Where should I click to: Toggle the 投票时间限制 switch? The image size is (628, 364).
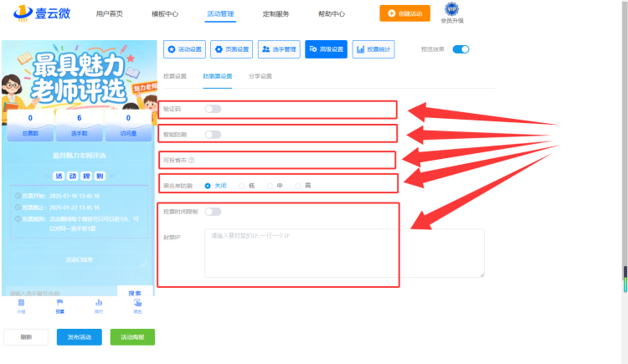pyautogui.click(x=213, y=212)
